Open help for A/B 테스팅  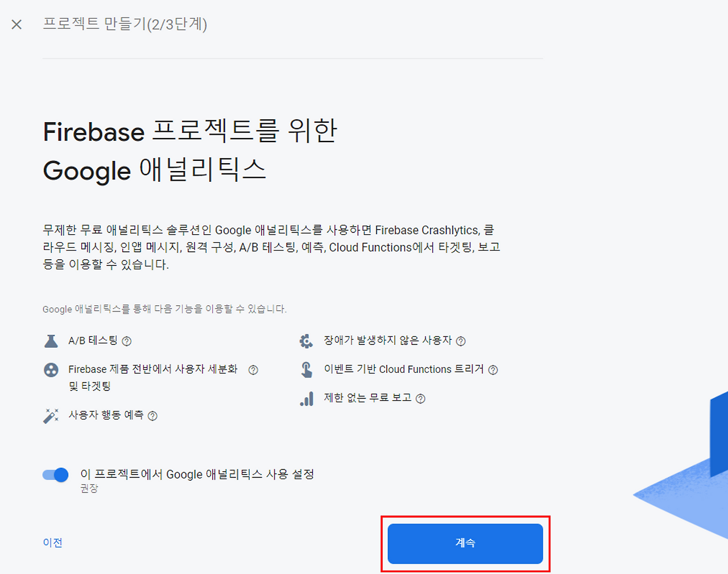point(127,341)
